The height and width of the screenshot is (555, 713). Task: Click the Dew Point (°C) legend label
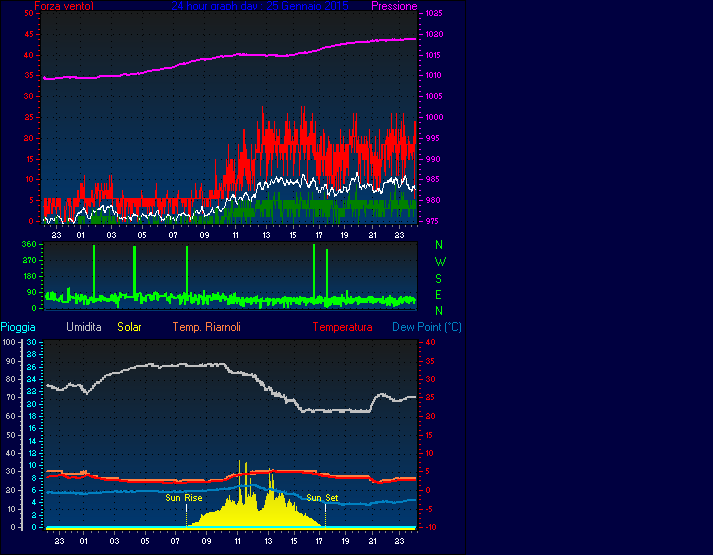coord(426,327)
